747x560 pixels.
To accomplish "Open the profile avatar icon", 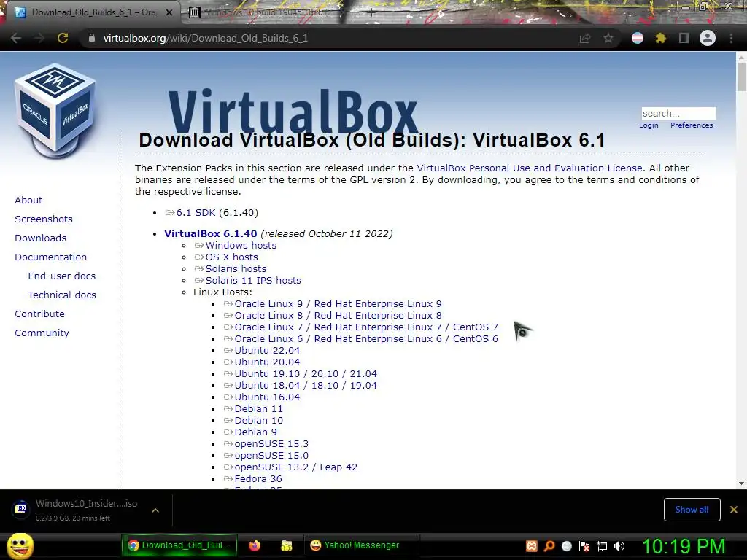I will [x=708, y=38].
